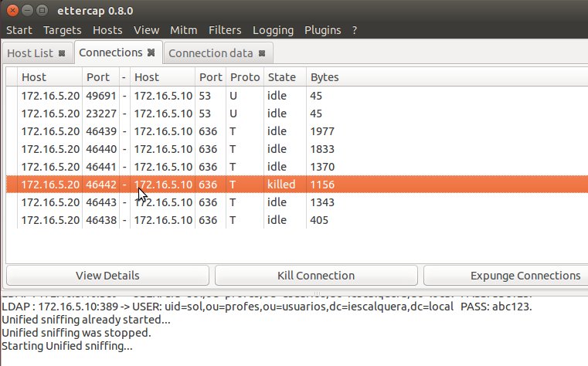Click the 1370 bytes cell
This screenshot has width=588, height=366.
pyautogui.click(x=322, y=167)
